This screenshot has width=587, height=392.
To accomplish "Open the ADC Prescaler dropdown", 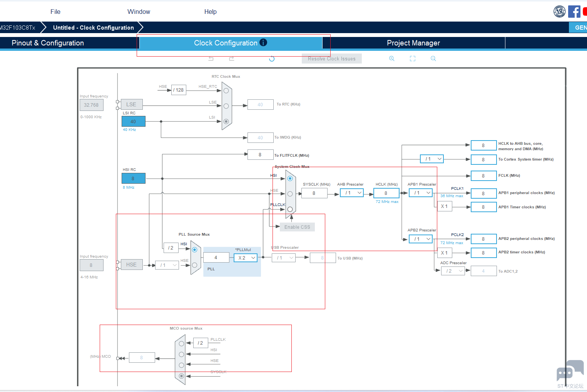I will [460, 271].
